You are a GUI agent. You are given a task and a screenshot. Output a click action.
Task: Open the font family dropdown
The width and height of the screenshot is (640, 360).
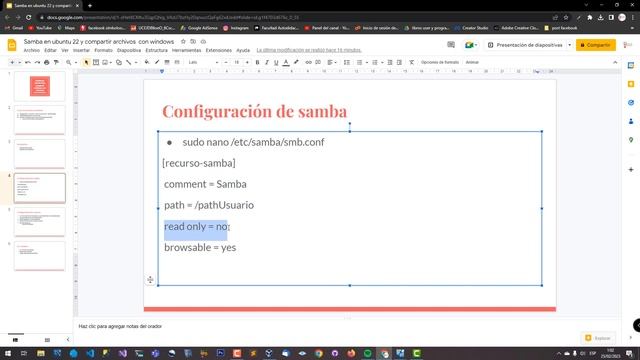pos(203,62)
